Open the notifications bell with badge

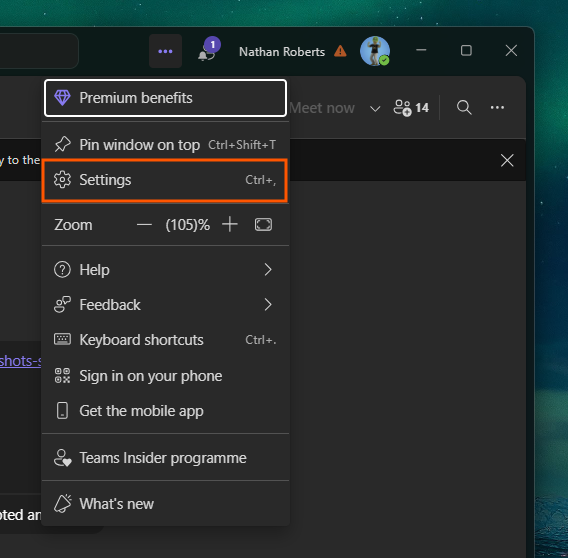coord(209,50)
